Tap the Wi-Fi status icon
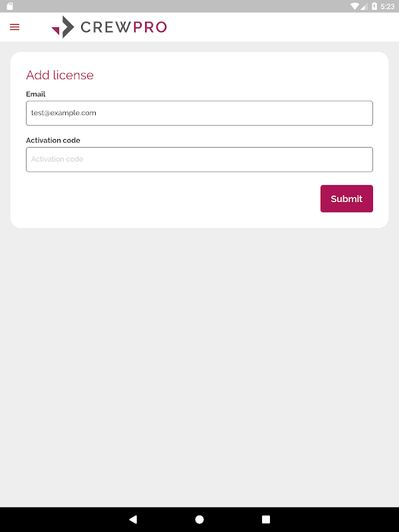Image resolution: width=399 pixels, height=532 pixels. [354, 6]
